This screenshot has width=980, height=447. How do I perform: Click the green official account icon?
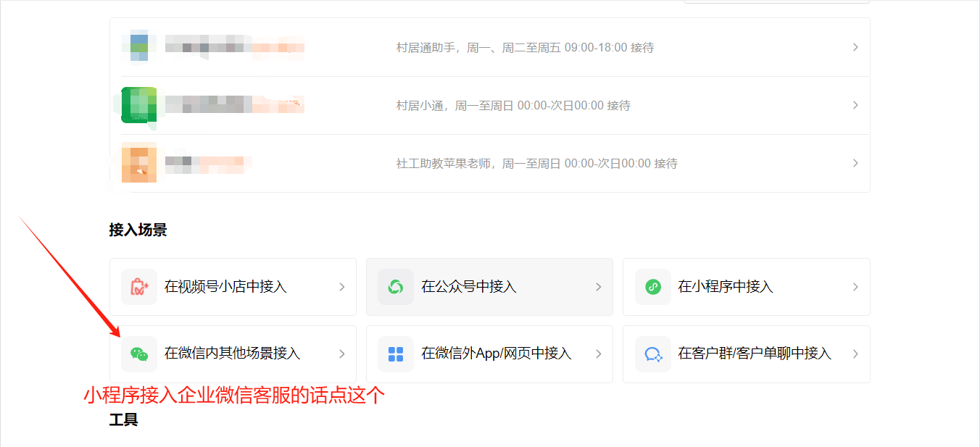(396, 287)
